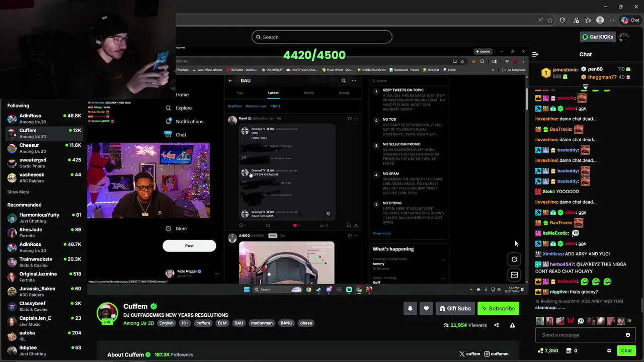
Task: Select the BAU stream tag
Action: 238,323
